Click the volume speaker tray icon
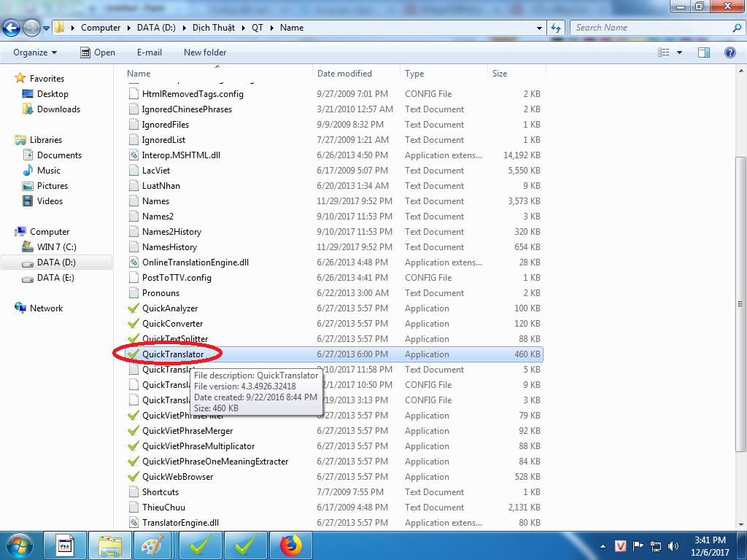 pos(673,545)
